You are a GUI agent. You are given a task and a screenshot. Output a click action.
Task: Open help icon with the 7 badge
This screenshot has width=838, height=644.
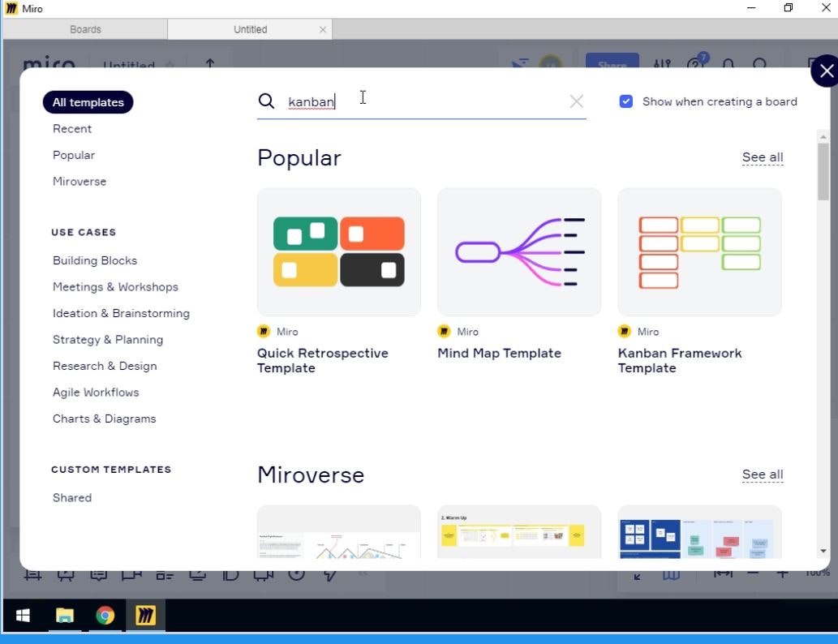coord(696,62)
